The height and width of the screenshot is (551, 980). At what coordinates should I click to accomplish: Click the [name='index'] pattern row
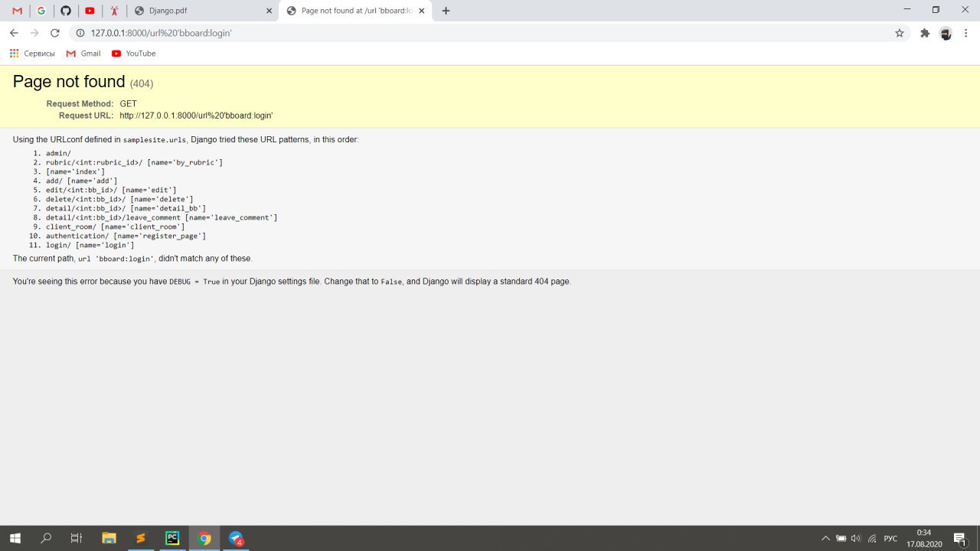click(x=75, y=171)
